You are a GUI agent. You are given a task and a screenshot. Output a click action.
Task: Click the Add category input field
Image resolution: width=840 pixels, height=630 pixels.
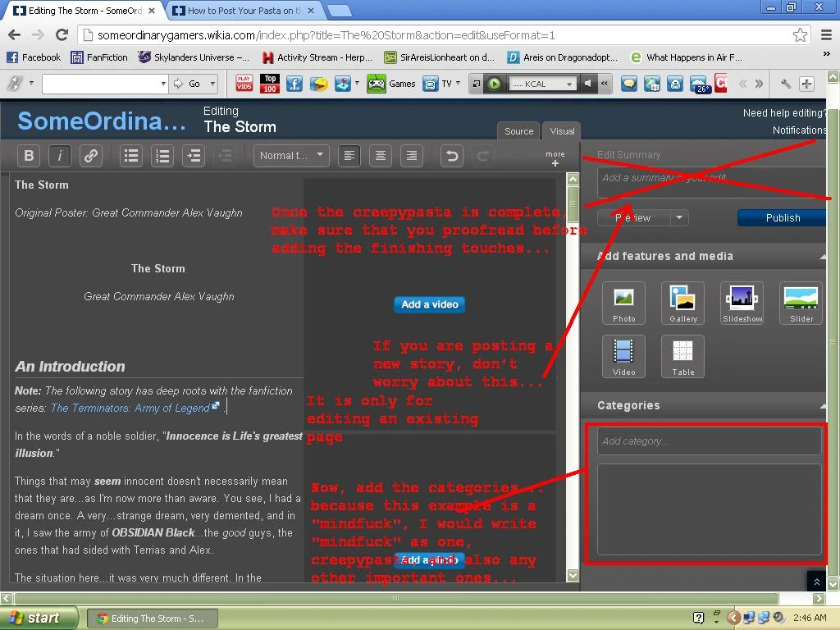(709, 441)
